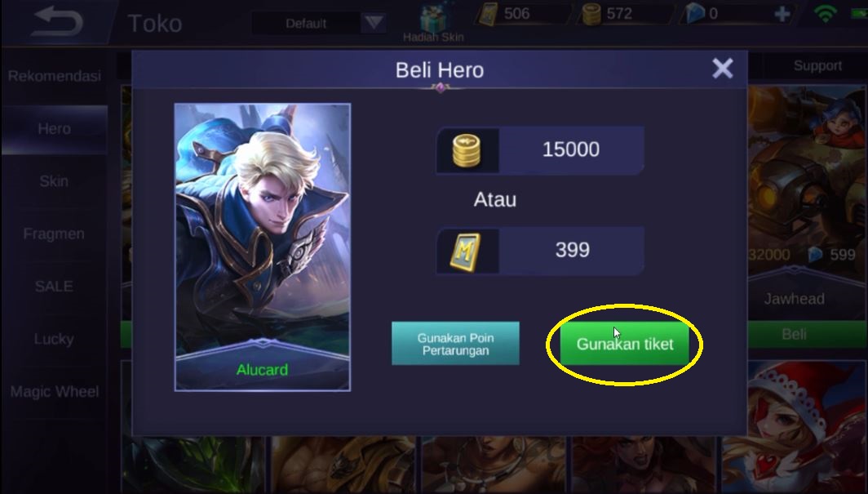This screenshot has height=494, width=868.
Task: Choose the Support hero filter tab
Action: coord(817,66)
